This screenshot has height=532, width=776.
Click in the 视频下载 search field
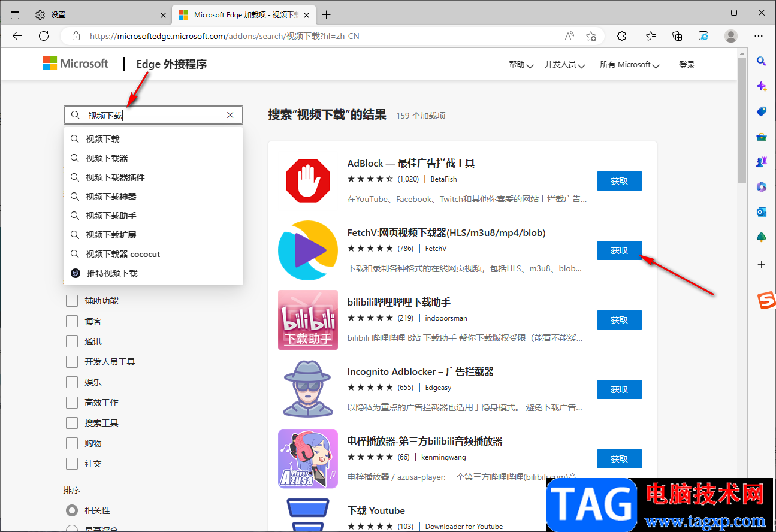[153, 115]
